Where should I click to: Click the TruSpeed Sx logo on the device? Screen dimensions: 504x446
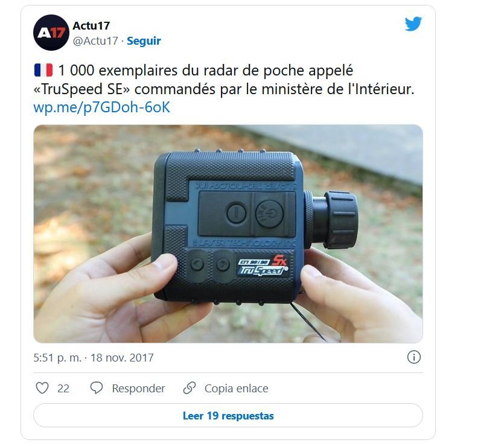click(263, 266)
